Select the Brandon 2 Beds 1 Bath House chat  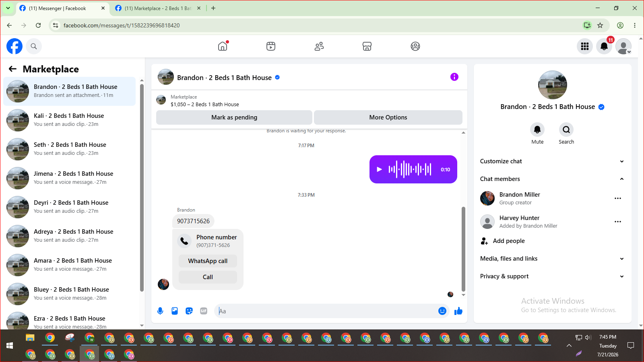click(70, 91)
